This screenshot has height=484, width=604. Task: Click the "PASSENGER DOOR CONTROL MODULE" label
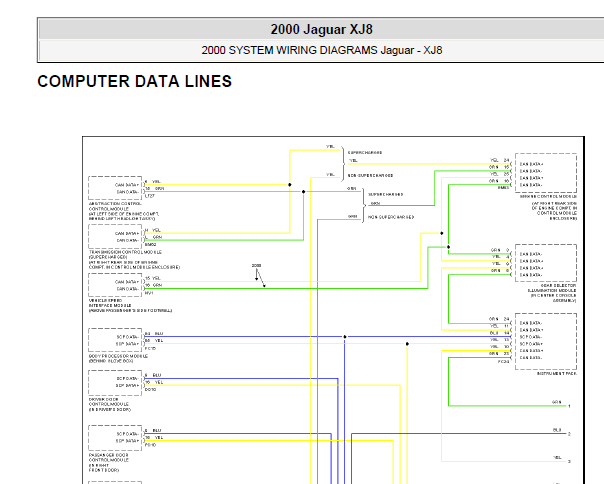tap(109, 457)
